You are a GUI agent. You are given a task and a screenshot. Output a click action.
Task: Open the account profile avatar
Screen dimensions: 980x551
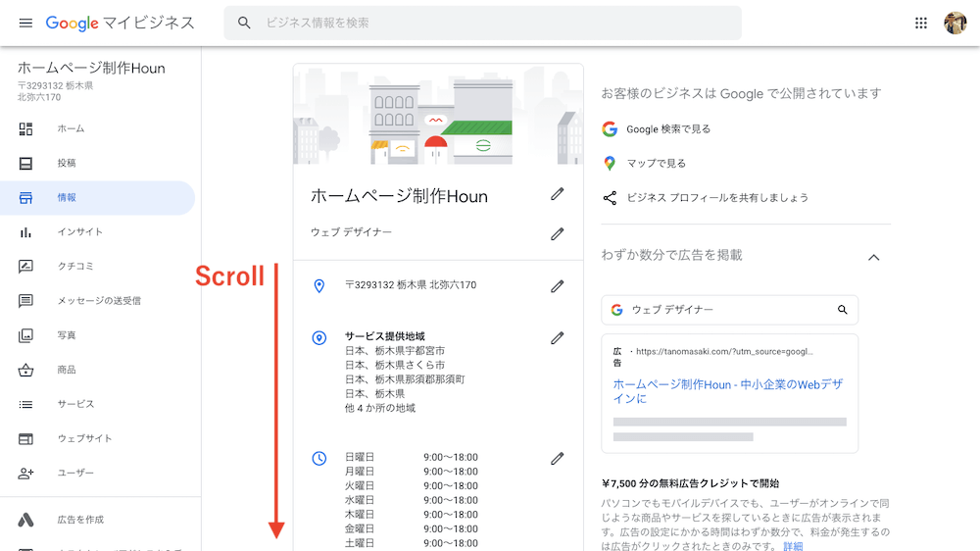tap(955, 24)
